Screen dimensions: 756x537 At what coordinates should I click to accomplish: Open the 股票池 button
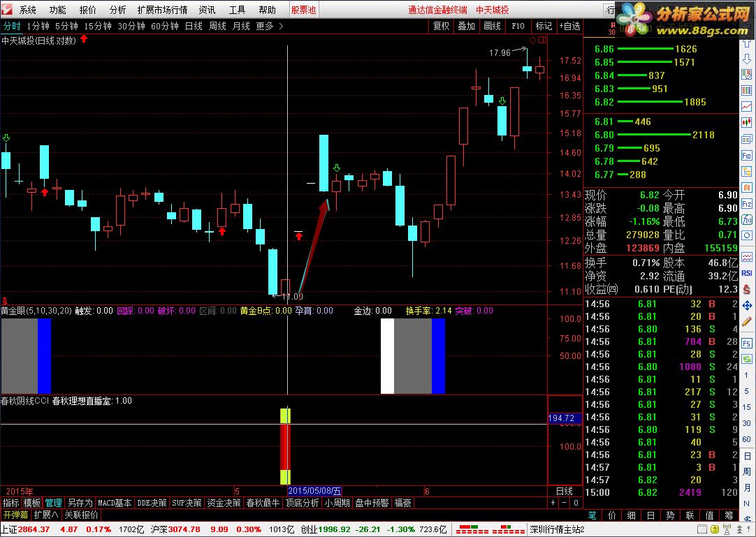303,10
